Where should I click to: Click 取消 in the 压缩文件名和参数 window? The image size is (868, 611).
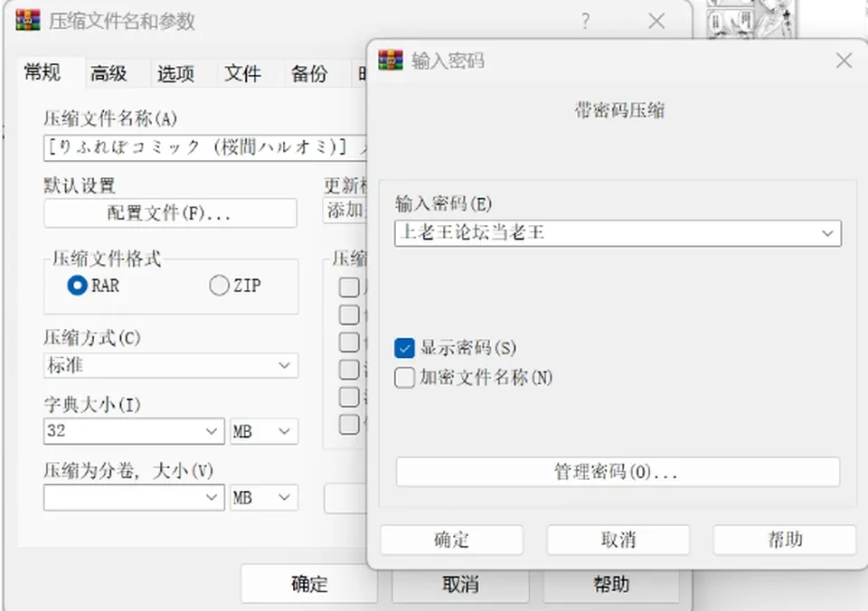460,584
